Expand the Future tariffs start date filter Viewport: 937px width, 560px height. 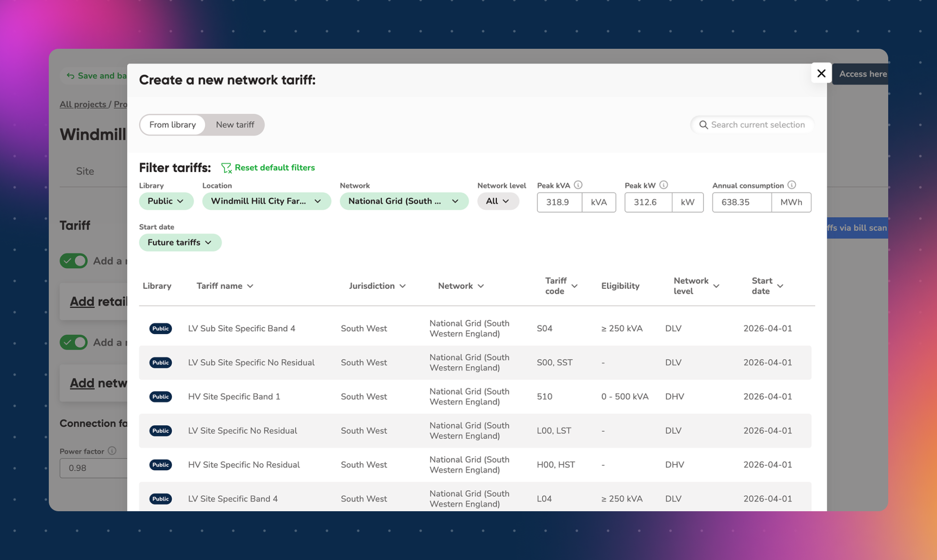coord(180,242)
